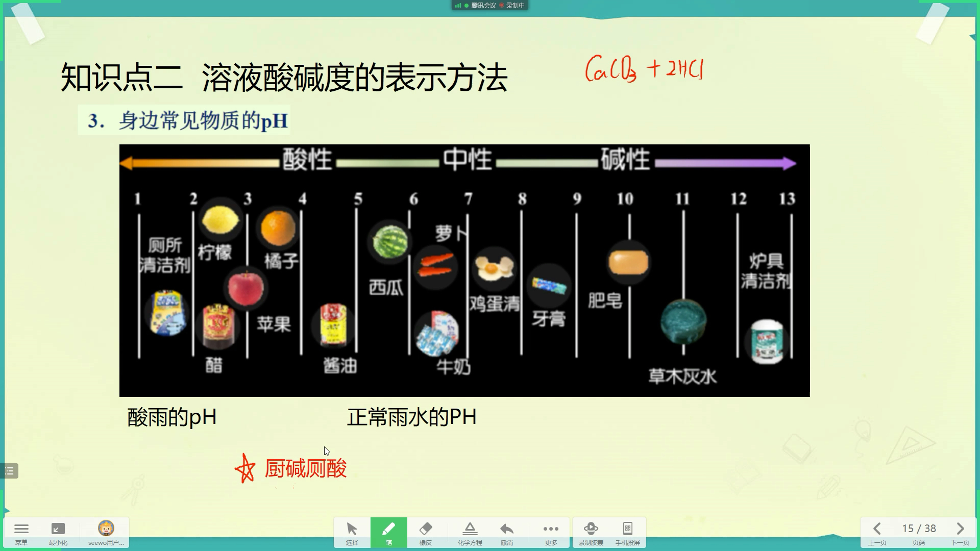
Task: Click the 最小化 minimize icon
Action: [x=58, y=533]
